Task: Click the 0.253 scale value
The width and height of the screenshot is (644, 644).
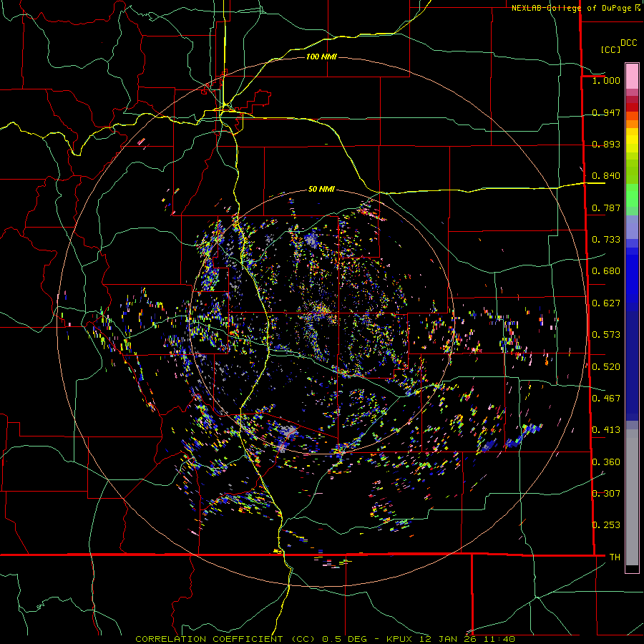Action: click(x=606, y=525)
